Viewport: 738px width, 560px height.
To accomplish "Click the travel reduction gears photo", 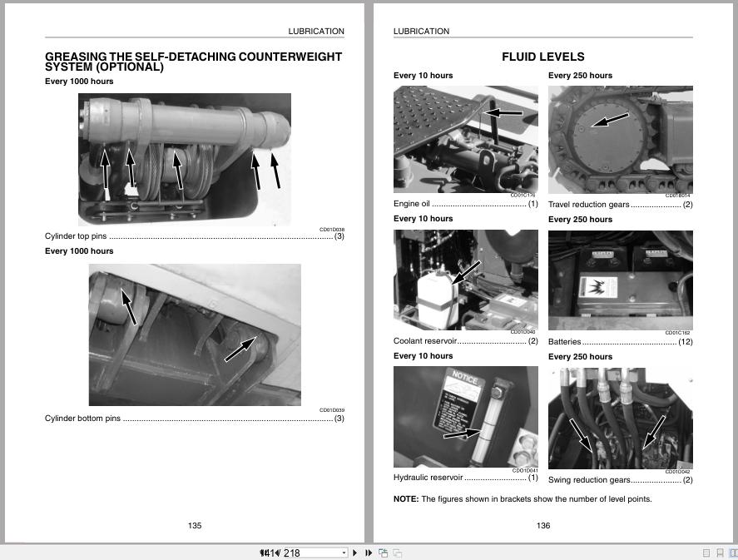I will point(620,139).
